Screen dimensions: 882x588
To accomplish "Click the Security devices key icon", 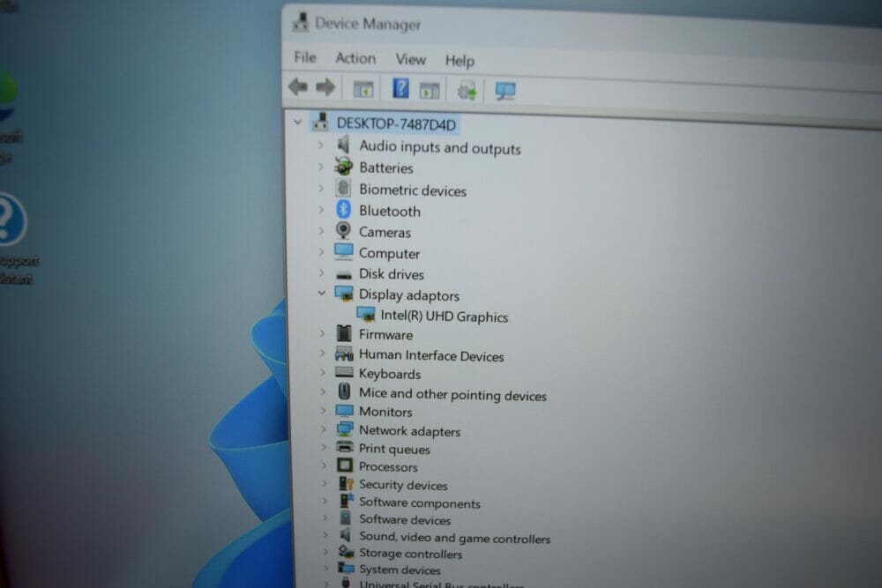I will pos(346,483).
